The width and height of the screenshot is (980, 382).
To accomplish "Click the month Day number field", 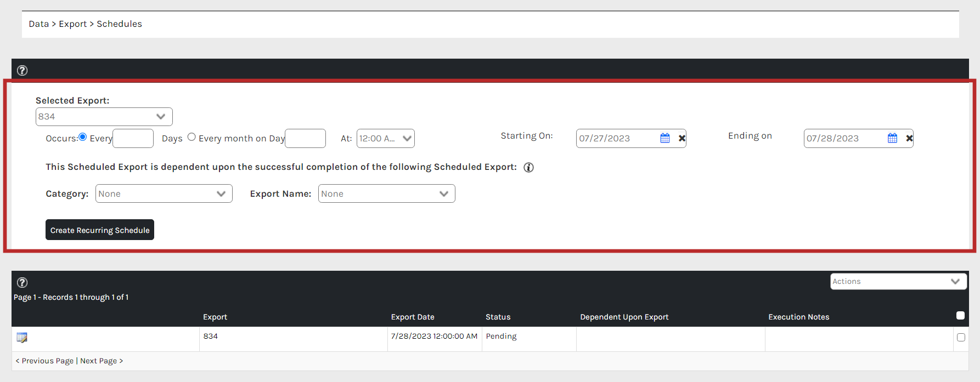I will coord(306,139).
